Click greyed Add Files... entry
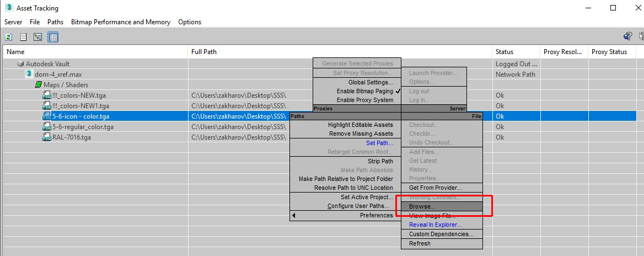This screenshot has width=644, height=256. pyautogui.click(x=424, y=152)
